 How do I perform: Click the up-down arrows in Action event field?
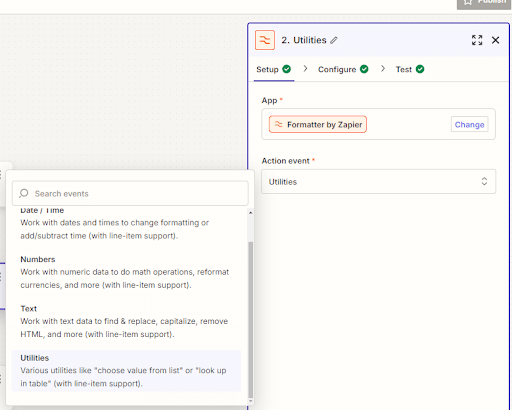(484, 181)
